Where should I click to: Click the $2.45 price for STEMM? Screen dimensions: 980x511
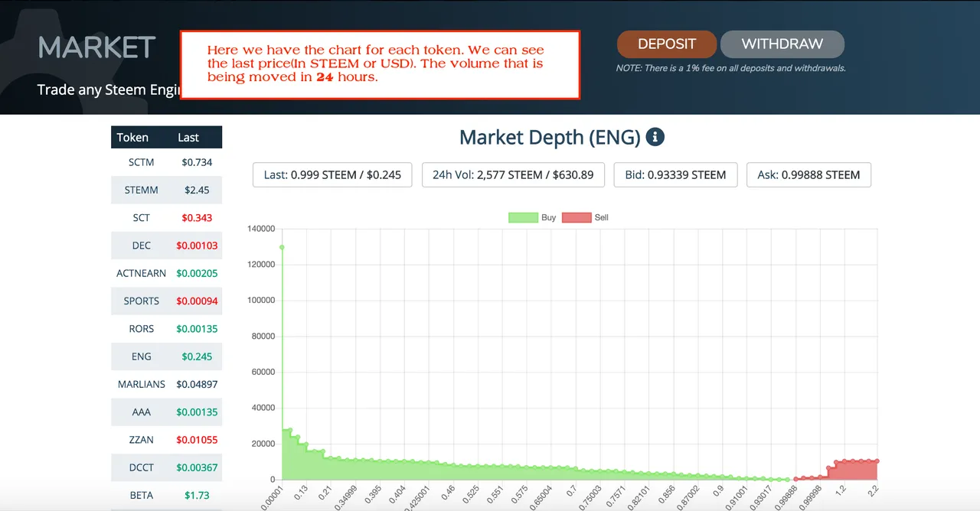[197, 190]
